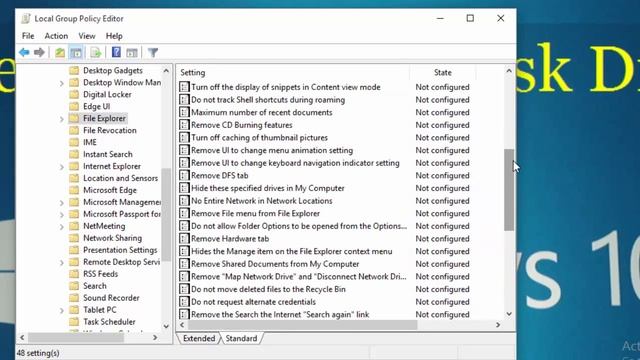Click the Export List toolbar icon
The width and height of the screenshot is (640, 360).
96,52
